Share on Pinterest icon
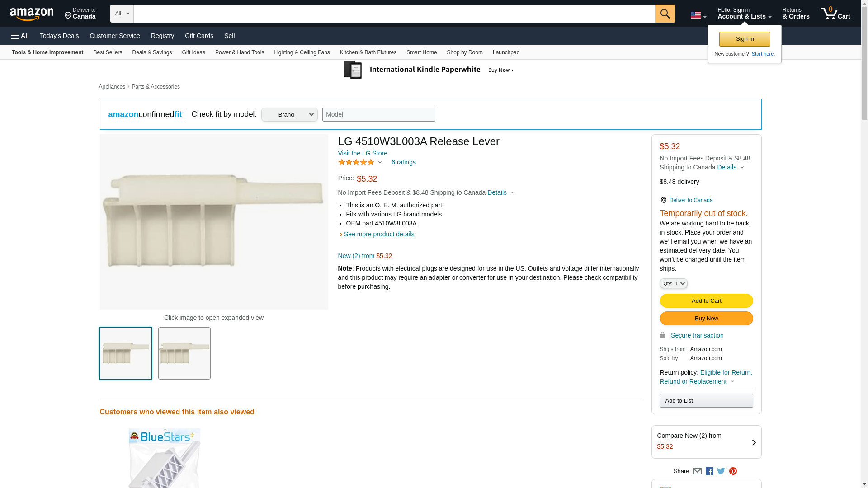868x488 pixels. tap(733, 471)
